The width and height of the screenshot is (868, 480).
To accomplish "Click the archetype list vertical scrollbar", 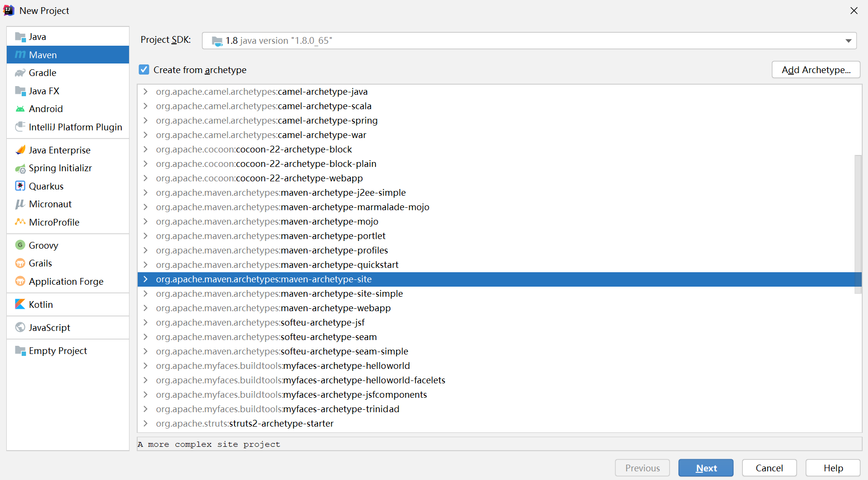I will point(858,224).
